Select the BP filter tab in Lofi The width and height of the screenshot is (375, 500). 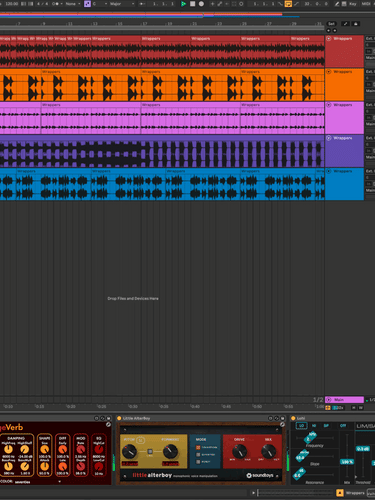[326, 426]
